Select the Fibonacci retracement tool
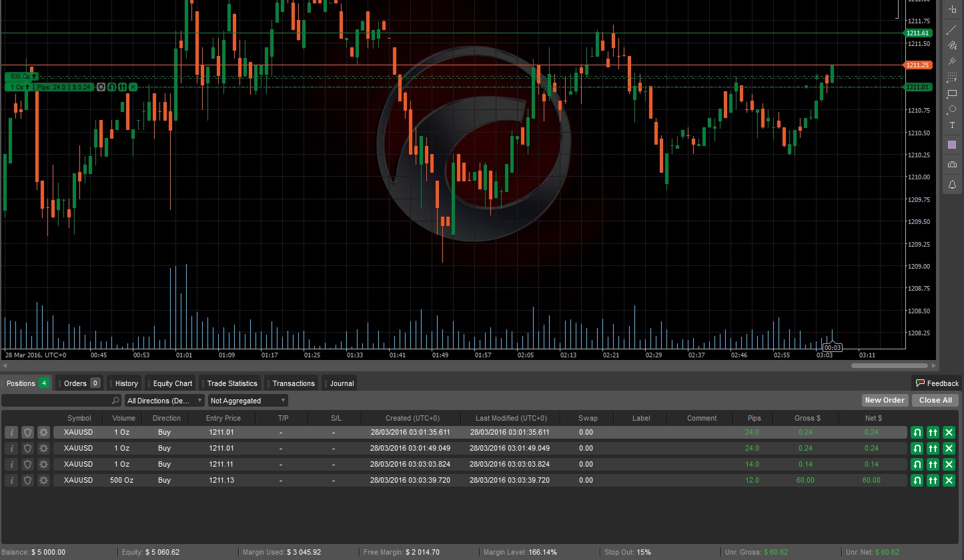Viewport: 964px width, 560px height. (x=952, y=77)
